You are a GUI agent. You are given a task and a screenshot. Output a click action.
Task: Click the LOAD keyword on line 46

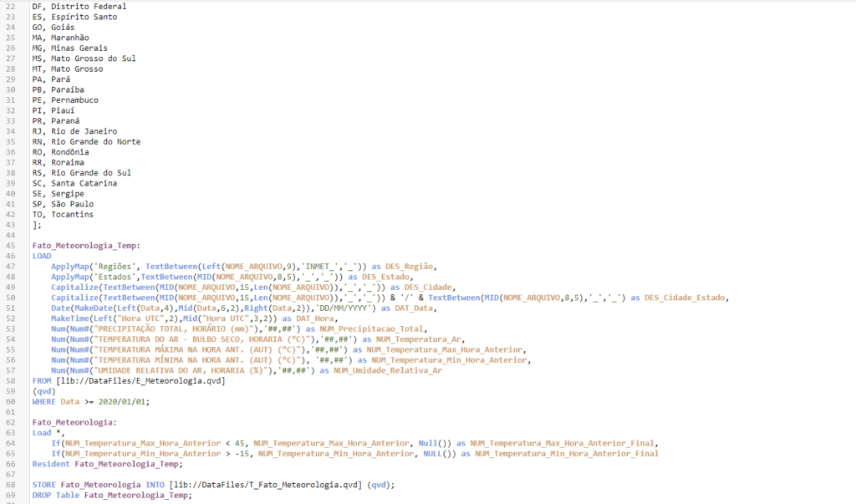tap(42, 256)
